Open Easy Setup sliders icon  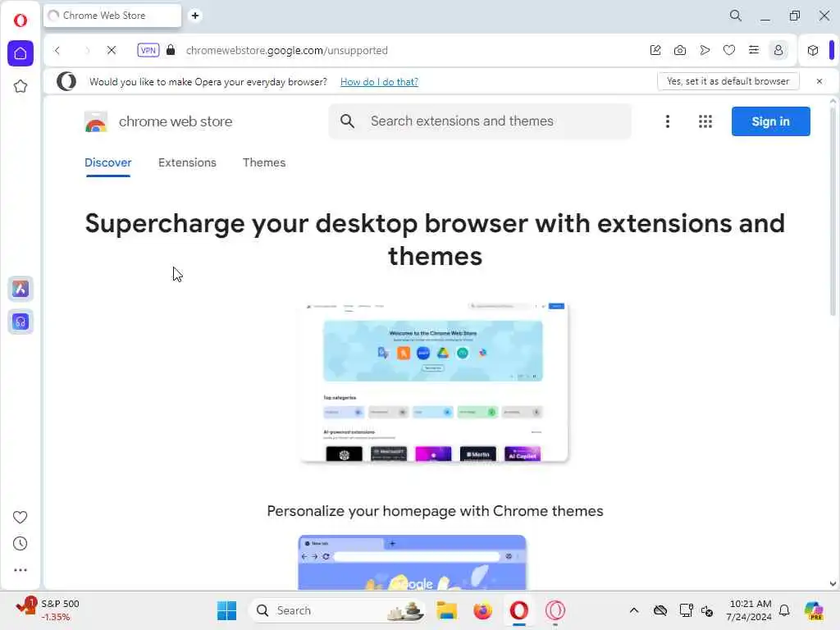click(754, 50)
